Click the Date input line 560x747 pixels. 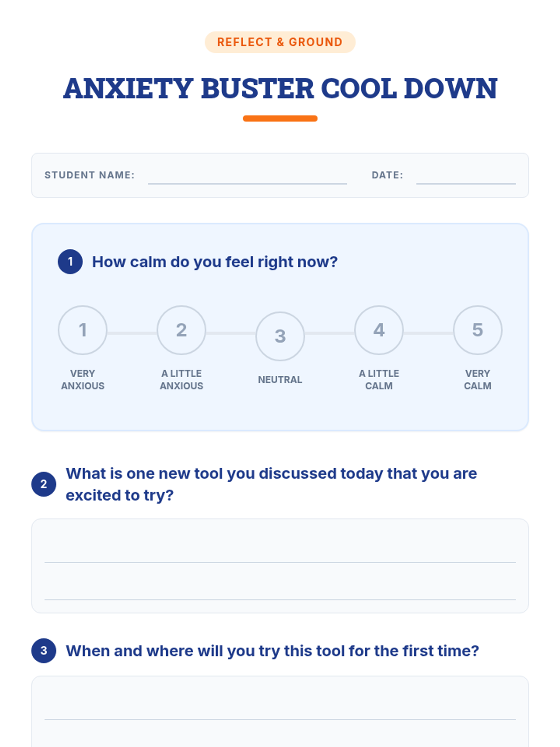(466, 176)
